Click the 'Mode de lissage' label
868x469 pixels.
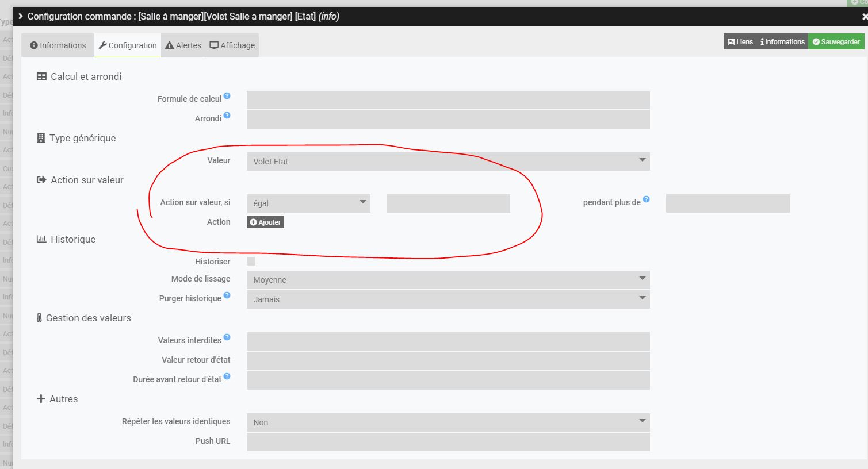pos(201,279)
